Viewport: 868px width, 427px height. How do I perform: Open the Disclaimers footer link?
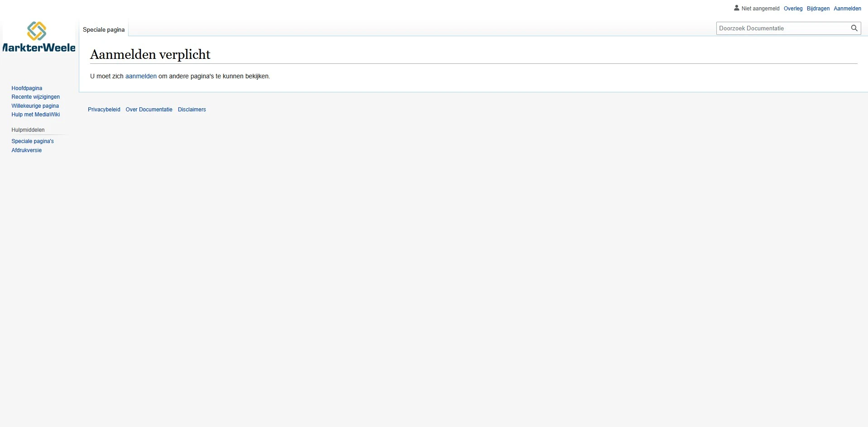pyautogui.click(x=191, y=109)
